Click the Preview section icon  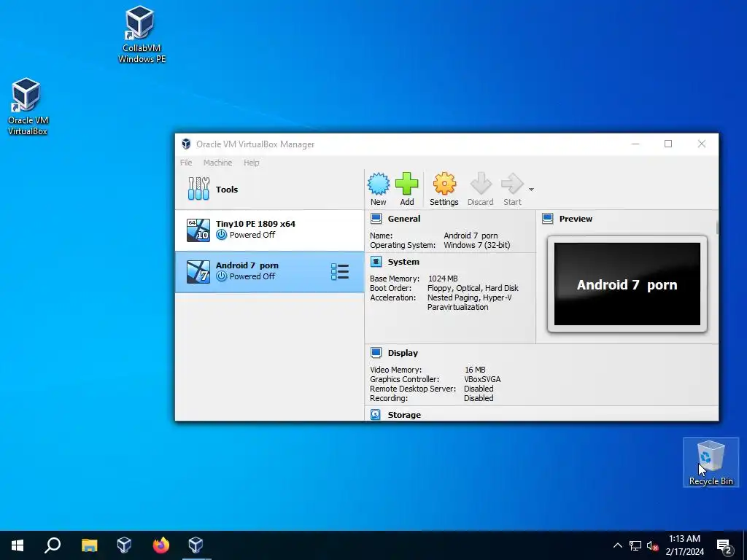coord(548,219)
